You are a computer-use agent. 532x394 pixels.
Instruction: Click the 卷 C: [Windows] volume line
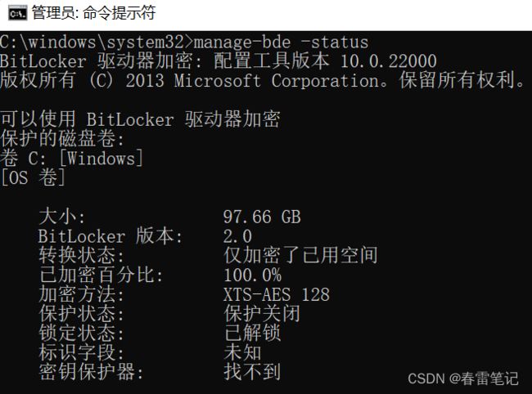[x=71, y=159]
